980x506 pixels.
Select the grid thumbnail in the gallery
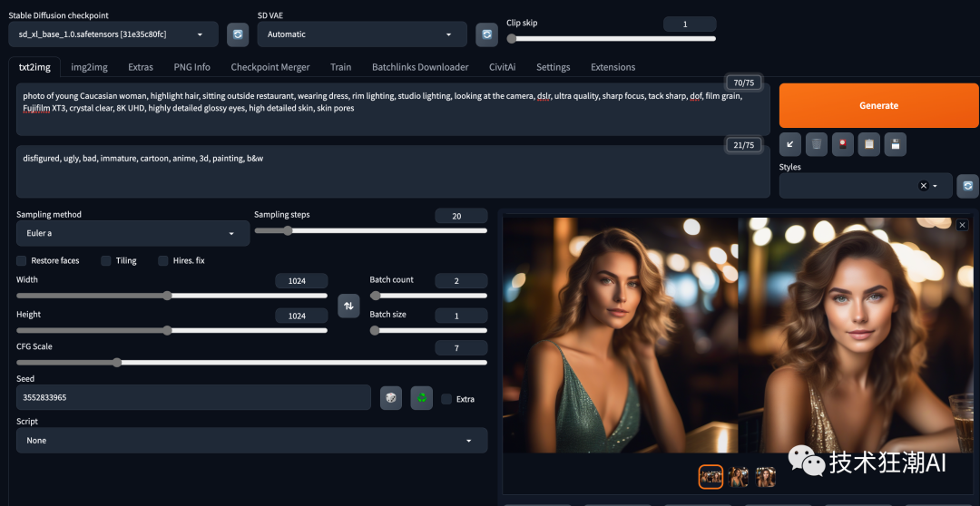point(710,477)
